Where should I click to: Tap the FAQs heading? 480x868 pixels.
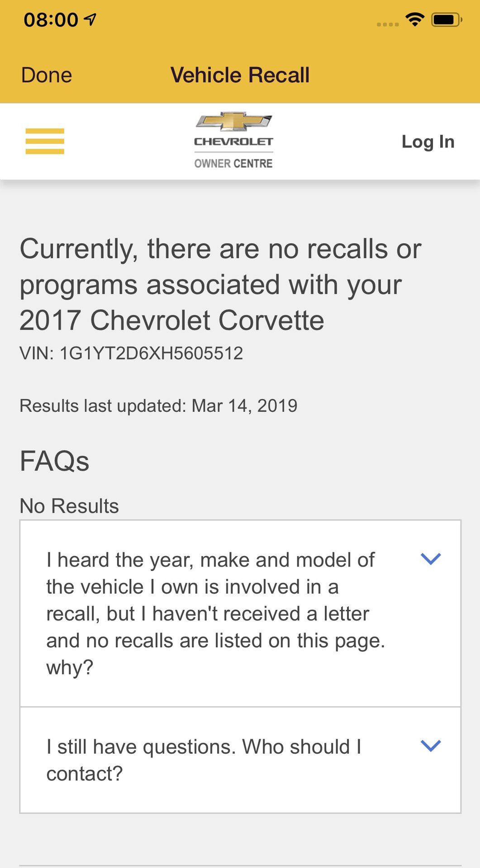[x=54, y=461]
